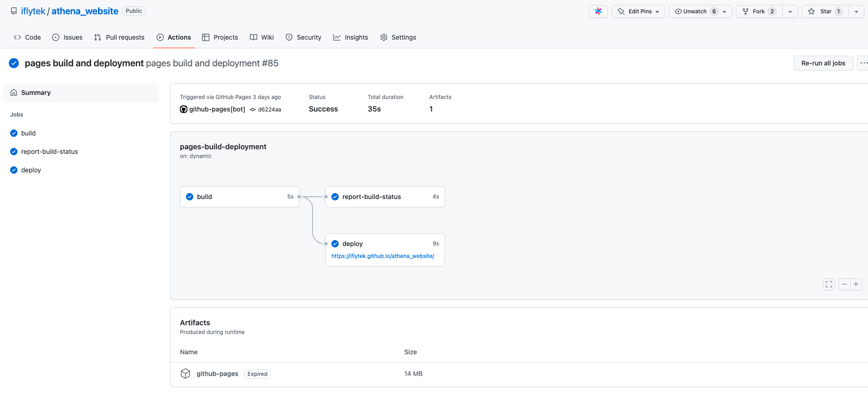Select the Actions tab
The image size is (868, 405).
[x=174, y=37]
